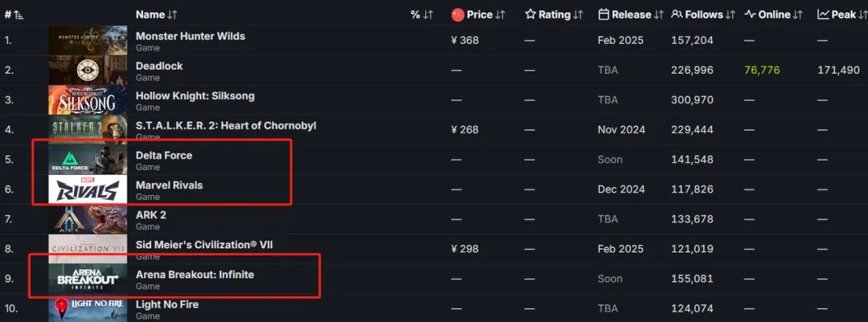This screenshot has width=868, height=322.
Task: Open Sid Meier's Civilization VII title
Action: [x=204, y=244]
